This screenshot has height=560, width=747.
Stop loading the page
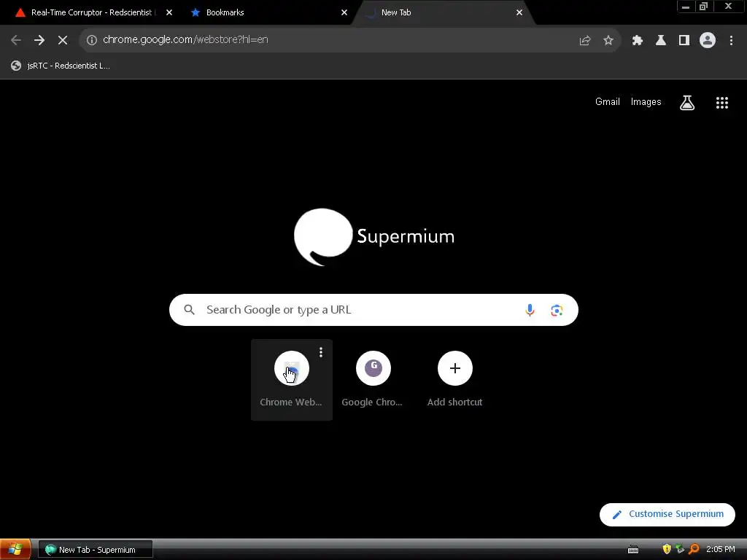(63, 40)
